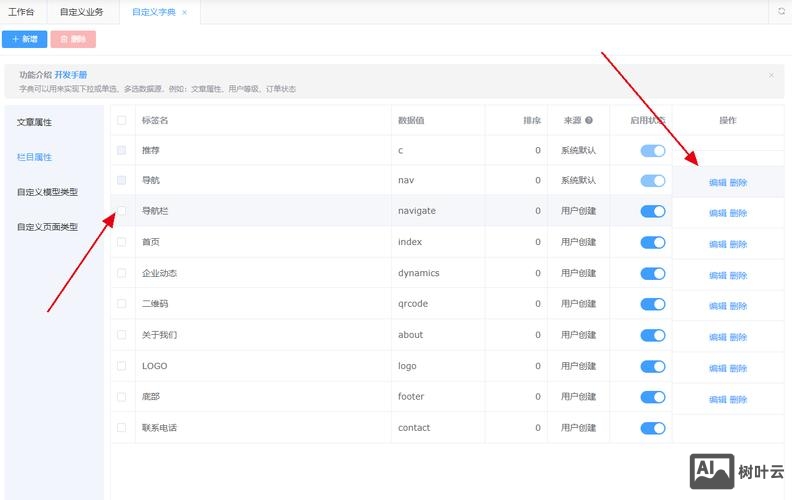Check the checkbox for the 首页 row
792x500 pixels.
pyautogui.click(x=122, y=242)
